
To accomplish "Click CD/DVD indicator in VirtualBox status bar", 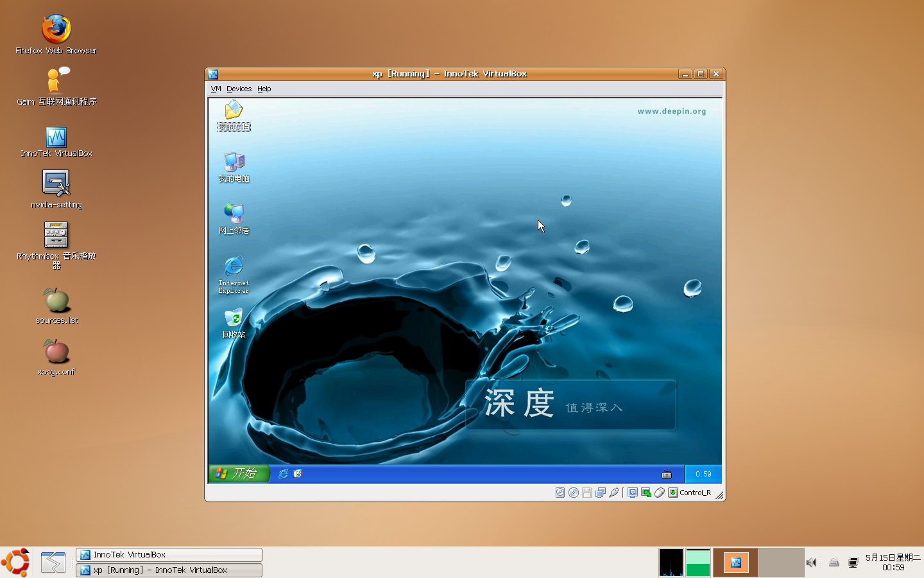I will click(x=574, y=493).
